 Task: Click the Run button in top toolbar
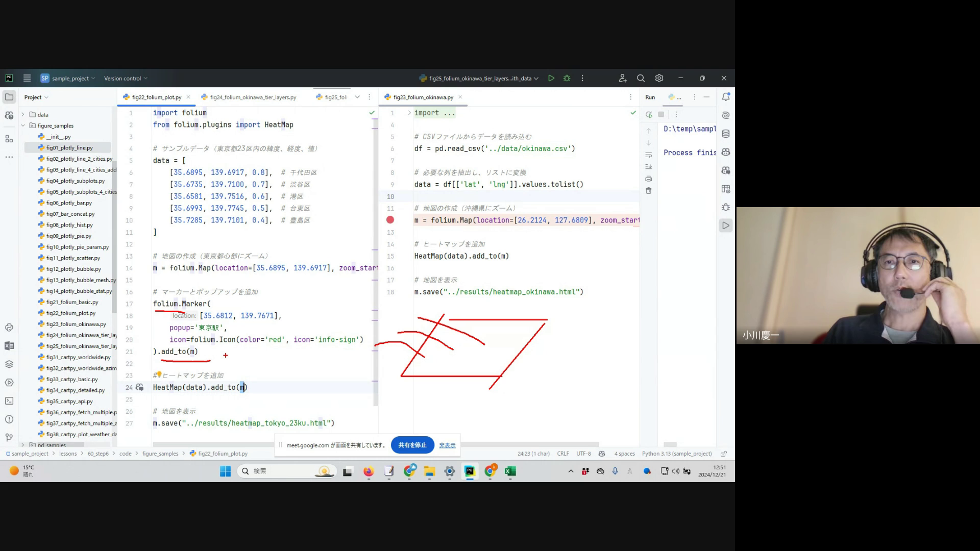tap(551, 78)
